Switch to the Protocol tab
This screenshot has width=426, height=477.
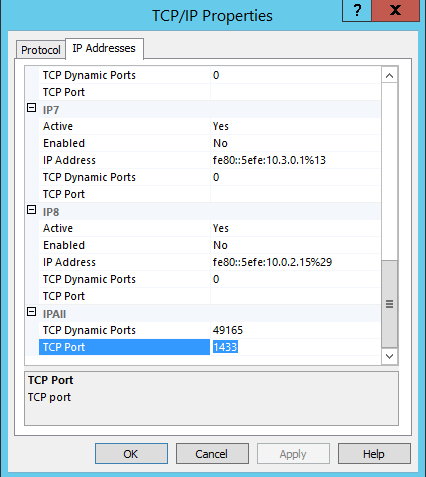tap(41, 50)
